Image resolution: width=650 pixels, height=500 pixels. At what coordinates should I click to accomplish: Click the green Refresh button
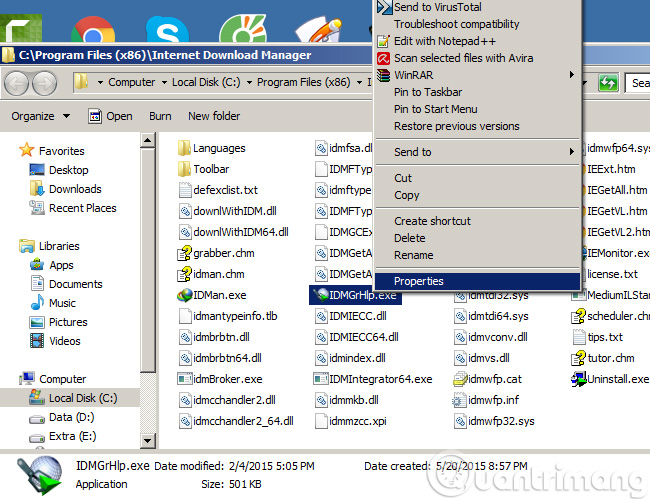[608, 83]
